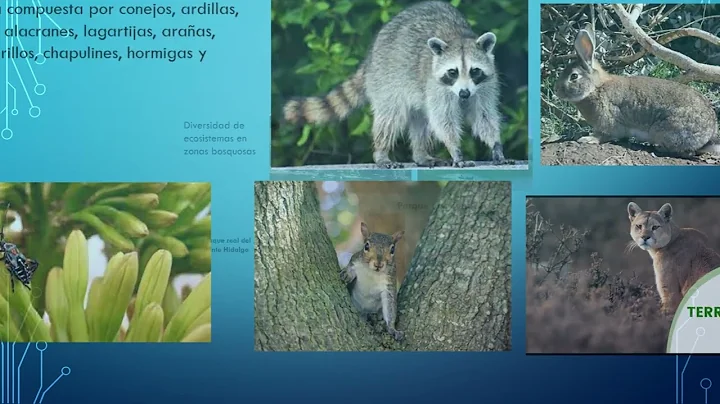Select the rabbit photo

630,84
